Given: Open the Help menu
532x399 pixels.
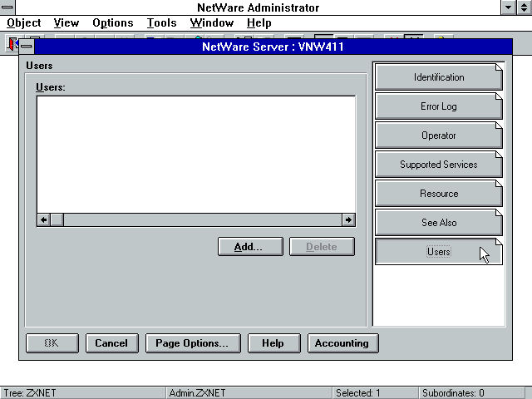Looking at the screenshot, I should 259,23.
